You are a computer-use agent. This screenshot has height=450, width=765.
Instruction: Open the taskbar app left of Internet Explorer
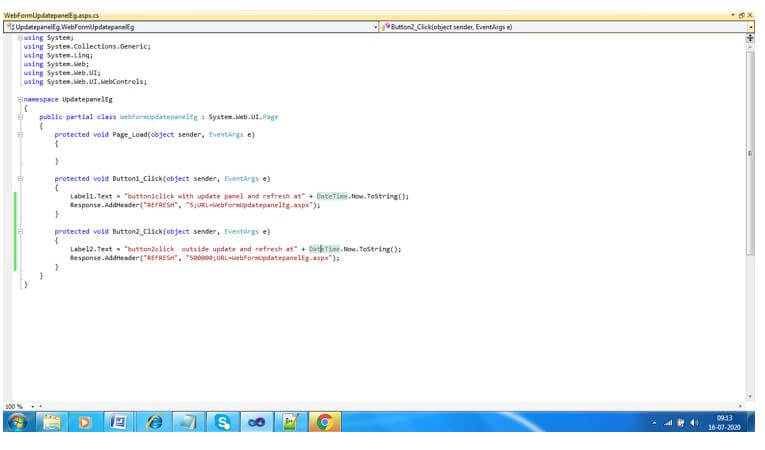119,422
